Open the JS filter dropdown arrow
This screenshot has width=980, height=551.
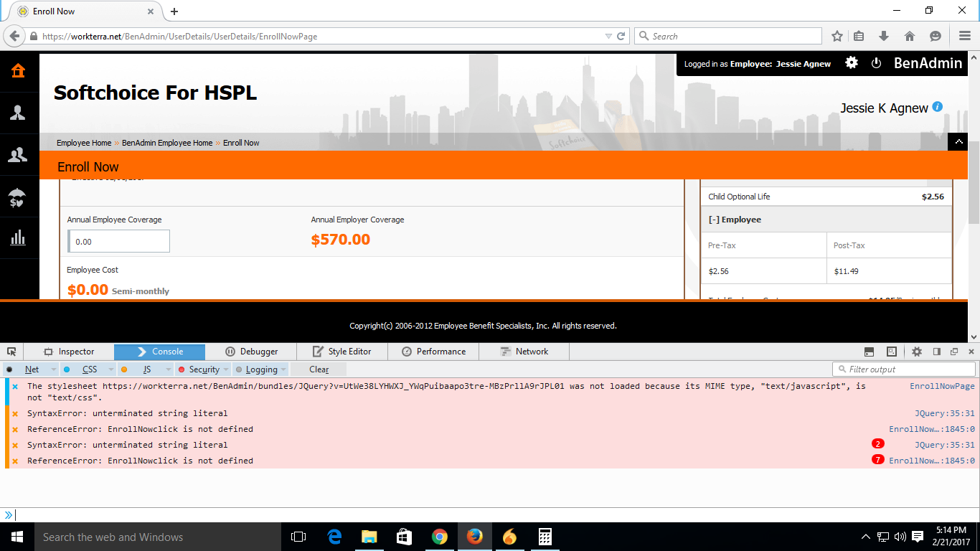[169, 369]
